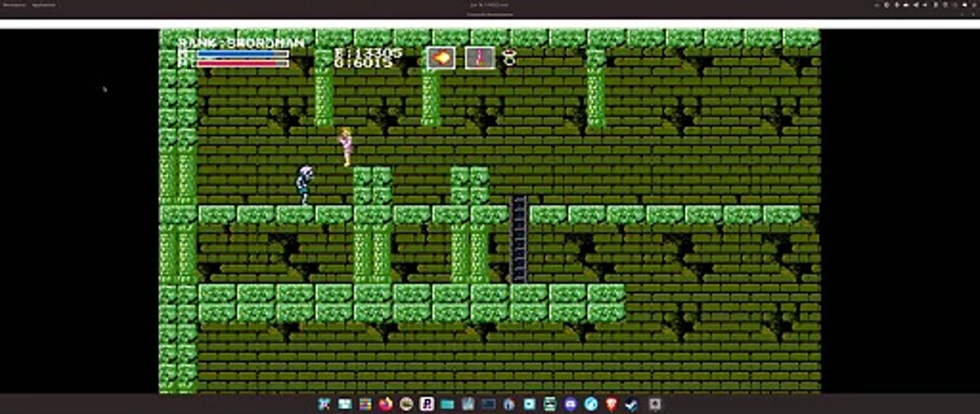
Task: Open the Brave browser from the dock
Action: point(612,404)
